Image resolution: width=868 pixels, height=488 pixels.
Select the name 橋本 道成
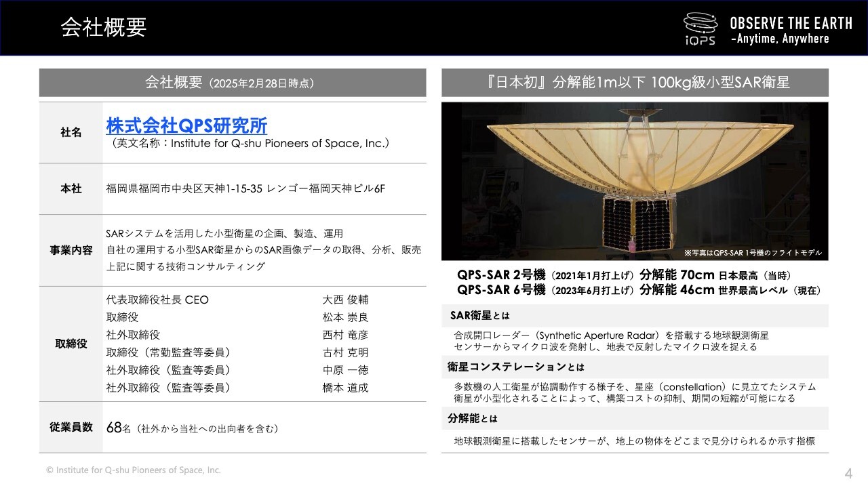[345, 388]
